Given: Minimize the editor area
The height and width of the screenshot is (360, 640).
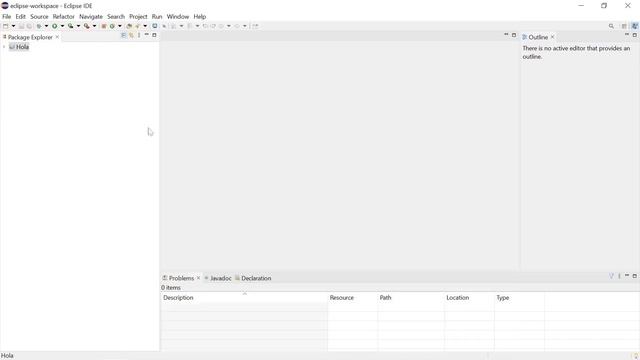Looking at the screenshot, I should click(506, 35).
